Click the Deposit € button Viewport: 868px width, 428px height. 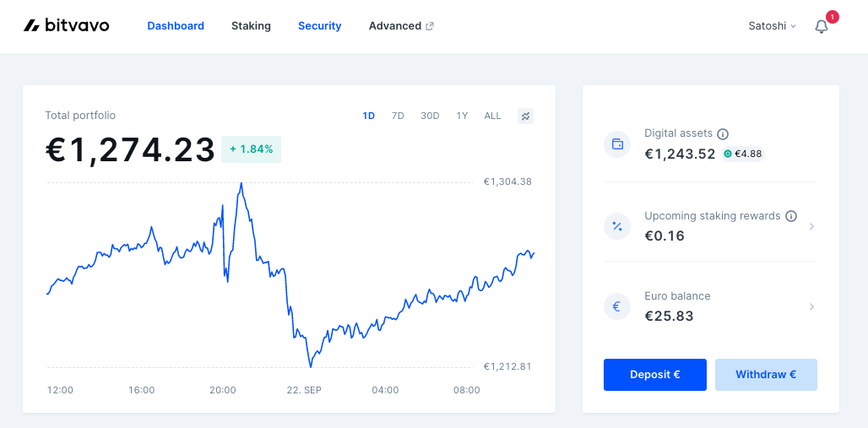655,375
